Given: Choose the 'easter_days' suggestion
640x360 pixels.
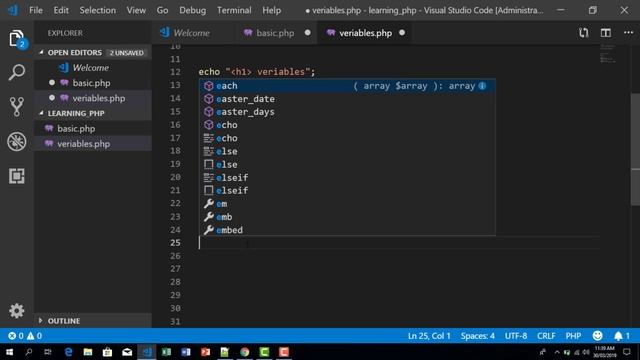Looking at the screenshot, I should click(x=347, y=112).
